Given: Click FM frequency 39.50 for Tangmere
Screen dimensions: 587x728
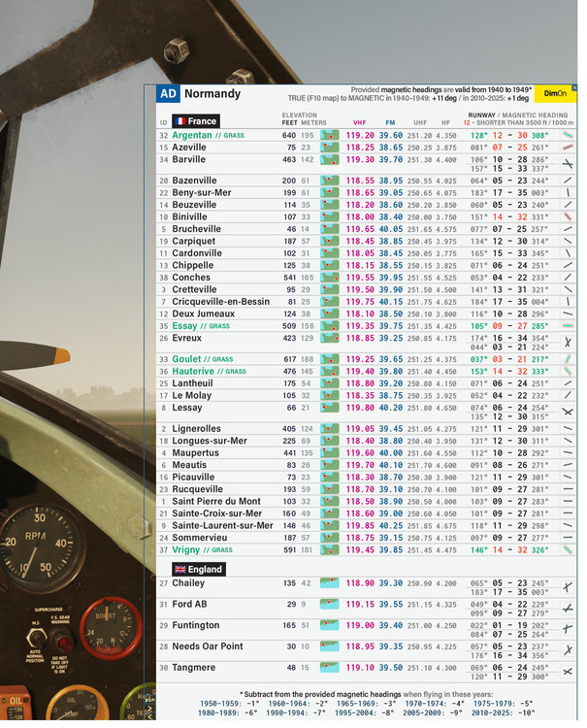Looking at the screenshot, I should click(391, 668).
